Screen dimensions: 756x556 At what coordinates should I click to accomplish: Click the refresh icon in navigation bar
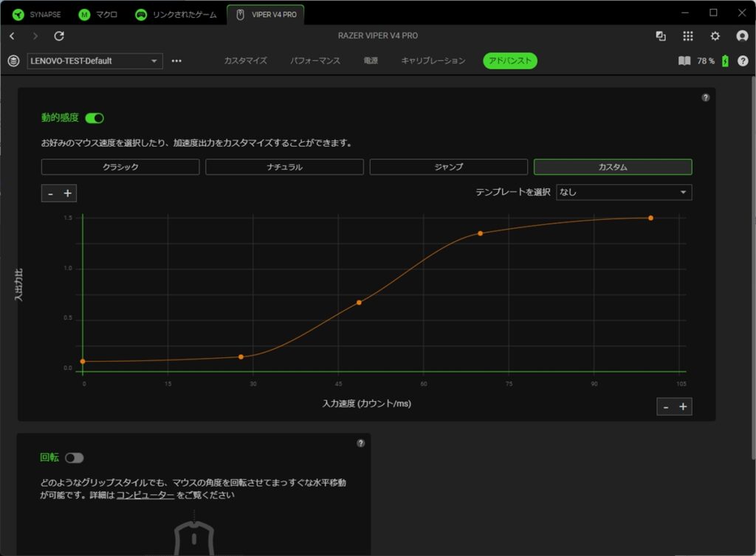59,36
